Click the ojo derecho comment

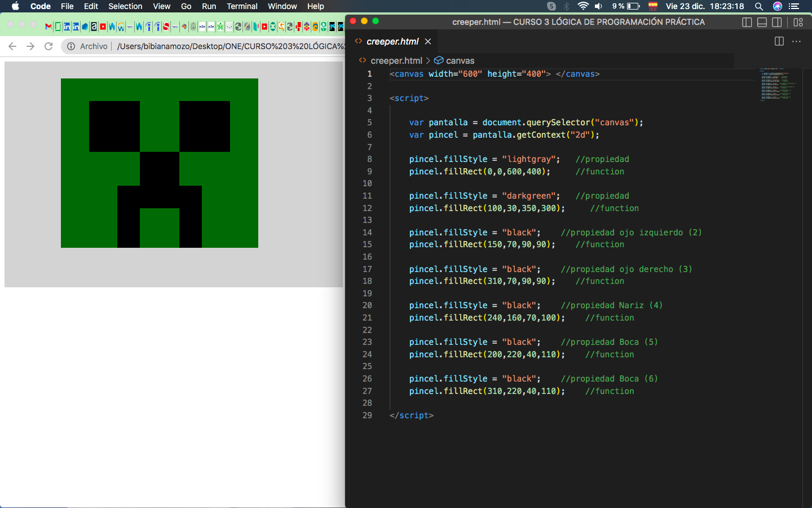(626, 269)
